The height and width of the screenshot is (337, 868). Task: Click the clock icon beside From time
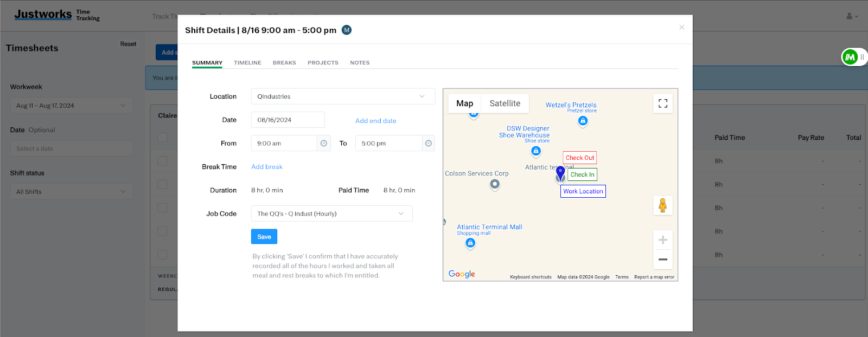tap(324, 144)
